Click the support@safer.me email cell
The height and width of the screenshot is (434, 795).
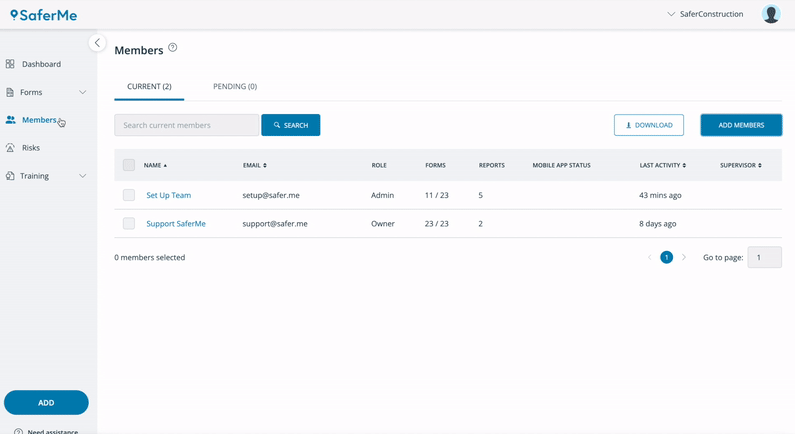tap(275, 224)
